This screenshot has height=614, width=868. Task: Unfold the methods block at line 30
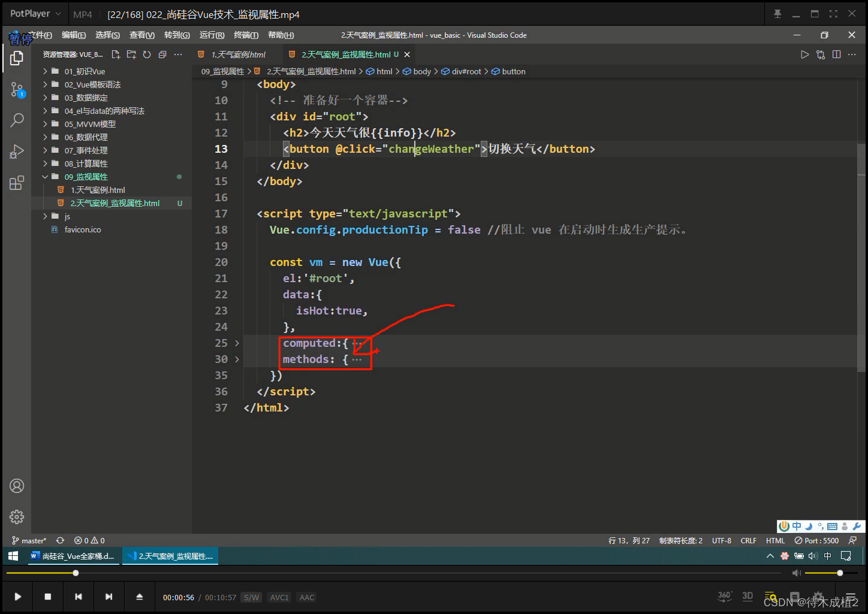point(237,359)
